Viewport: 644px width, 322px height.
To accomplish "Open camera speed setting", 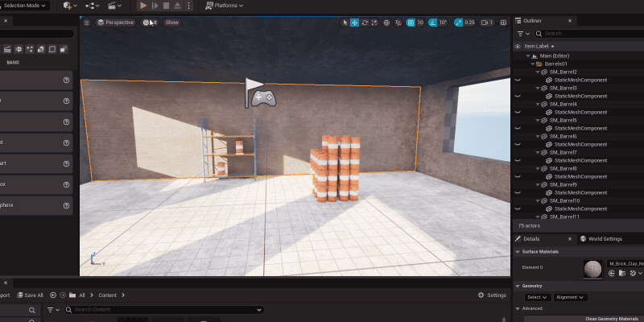I will (x=487, y=23).
